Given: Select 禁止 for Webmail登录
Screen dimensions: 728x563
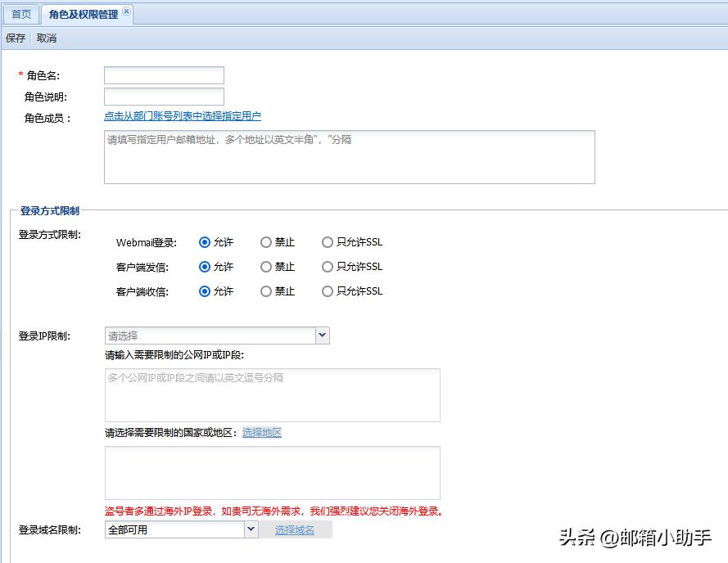Looking at the screenshot, I should [x=265, y=241].
